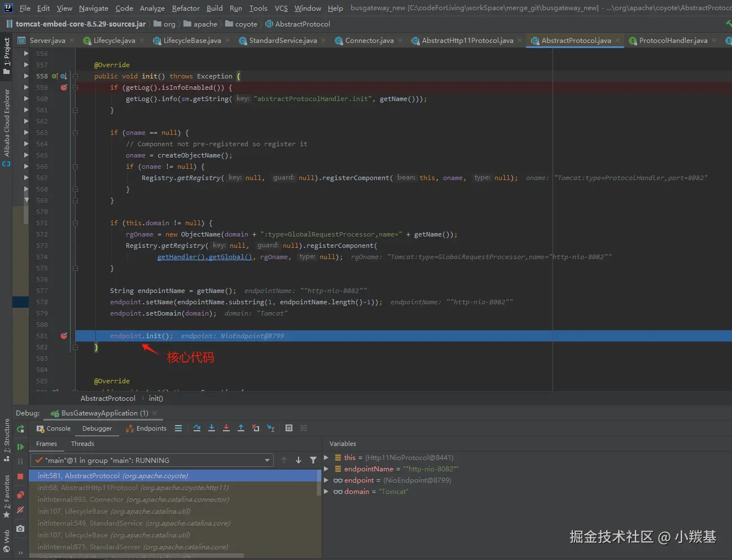Image resolution: width=732 pixels, height=560 pixels.
Task: Click the frames filter funnel icon
Action: pyautogui.click(x=313, y=460)
